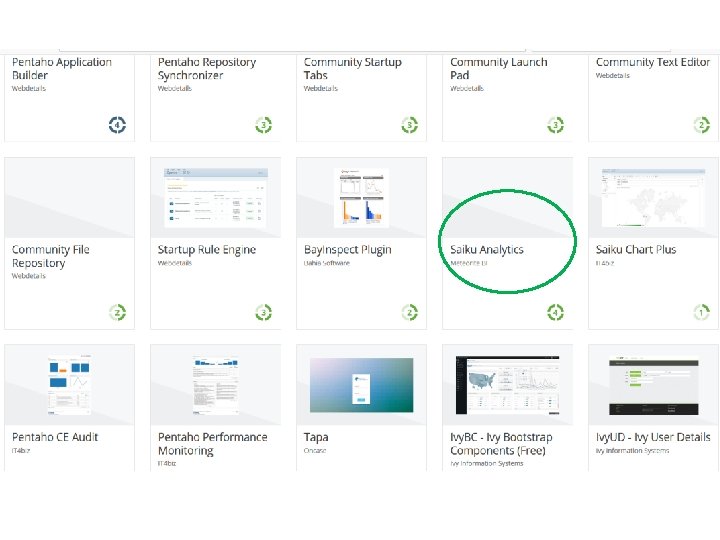Open Pentaho Performance Monitoring plugin title
This screenshot has height=540, width=720.
(x=213, y=444)
